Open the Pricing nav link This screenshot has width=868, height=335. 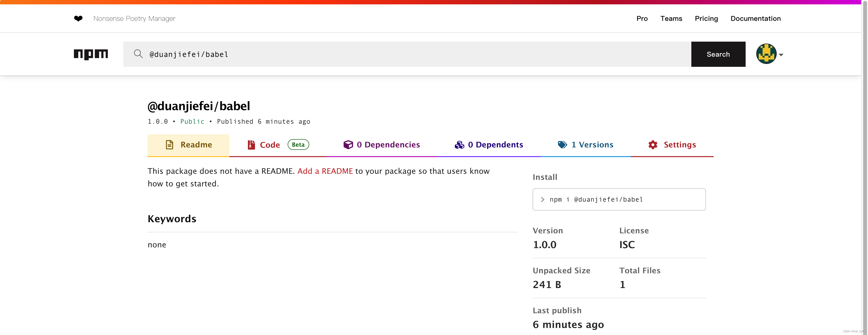click(x=706, y=19)
